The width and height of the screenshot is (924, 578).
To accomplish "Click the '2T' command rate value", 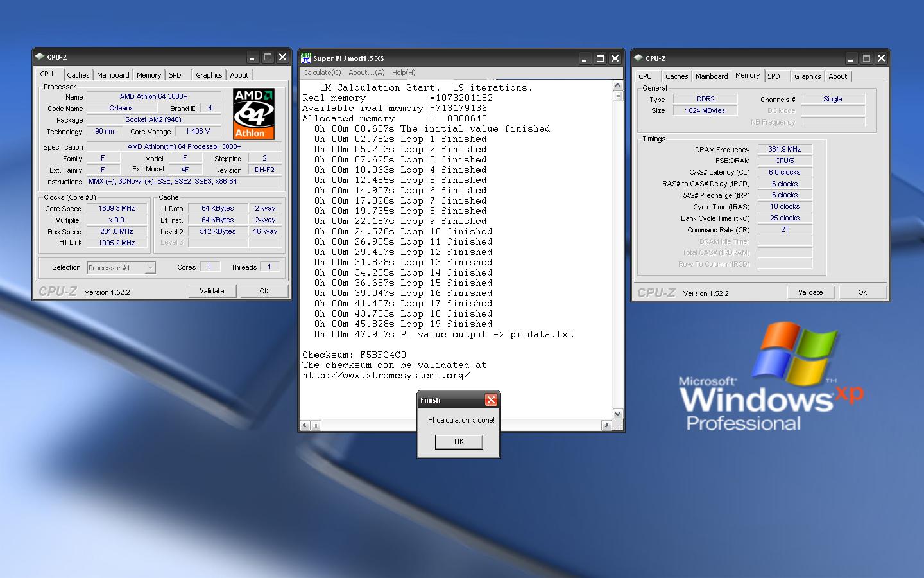I will click(785, 229).
